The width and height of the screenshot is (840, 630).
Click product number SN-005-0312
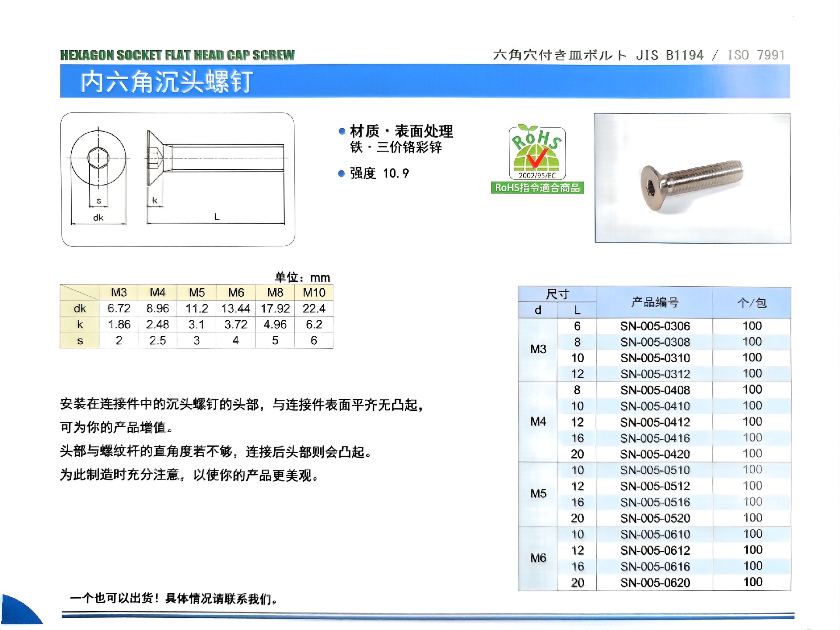655,374
